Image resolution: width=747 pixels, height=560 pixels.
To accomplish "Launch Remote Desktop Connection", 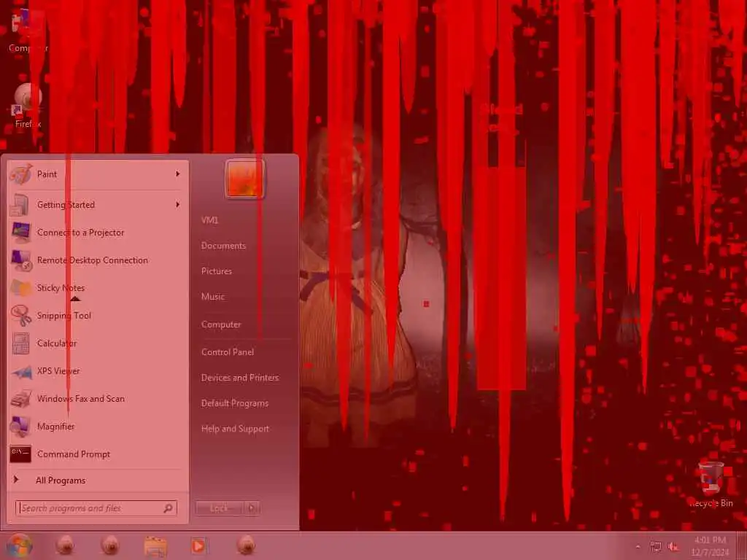I will 98,260.
